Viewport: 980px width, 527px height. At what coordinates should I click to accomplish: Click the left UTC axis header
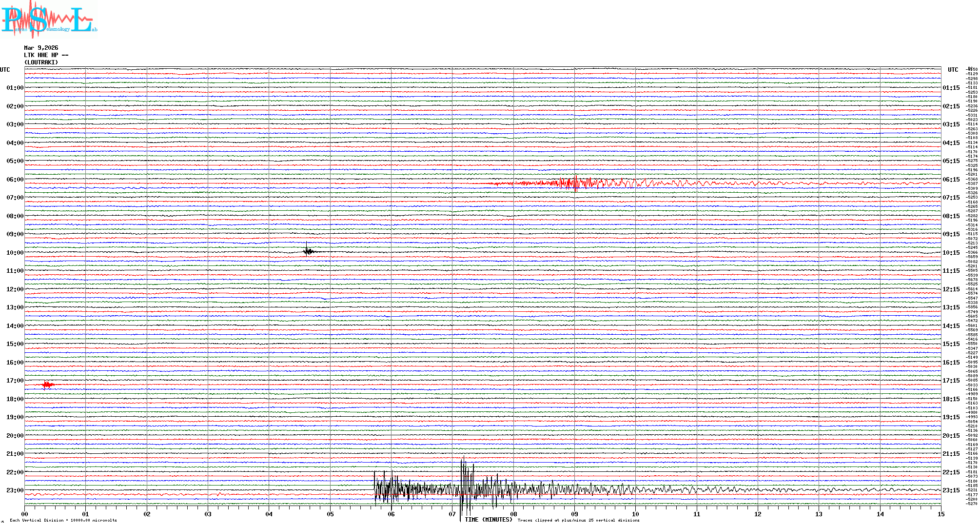(5, 70)
